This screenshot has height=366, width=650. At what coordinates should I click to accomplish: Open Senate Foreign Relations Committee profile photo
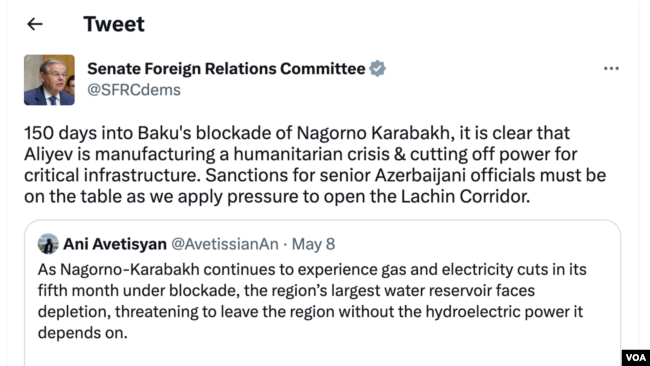pyautogui.click(x=49, y=80)
